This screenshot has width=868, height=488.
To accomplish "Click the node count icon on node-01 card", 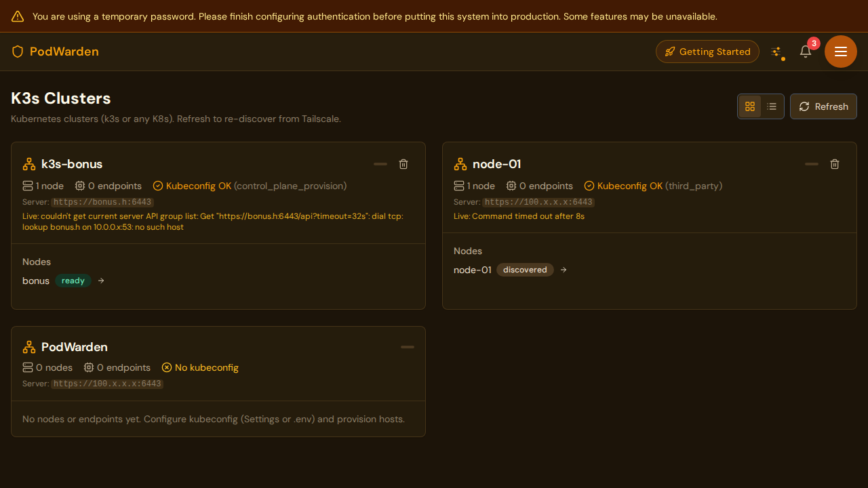I will [x=459, y=185].
